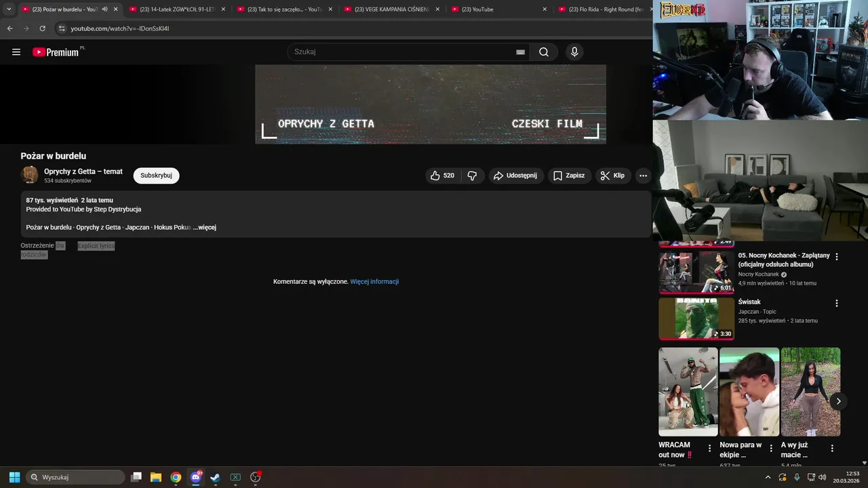Open the on-screen keyboard icon in search
The image size is (868, 488).
520,52
